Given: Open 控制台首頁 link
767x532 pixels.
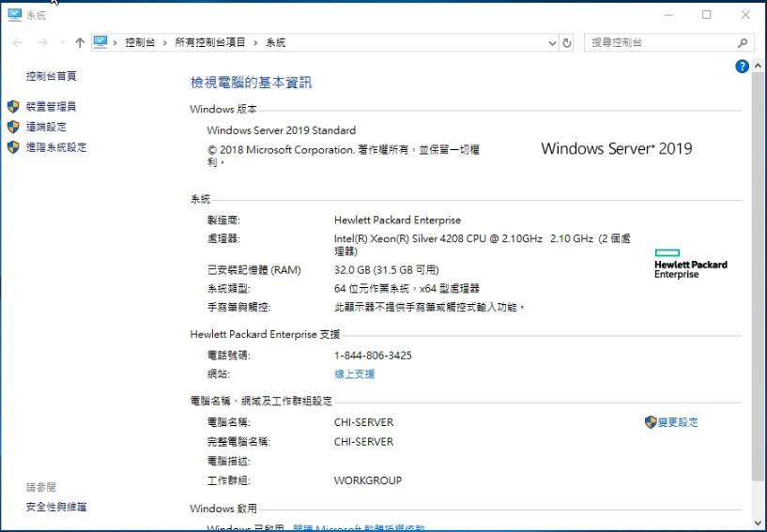Looking at the screenshot, I should [52, 76].
